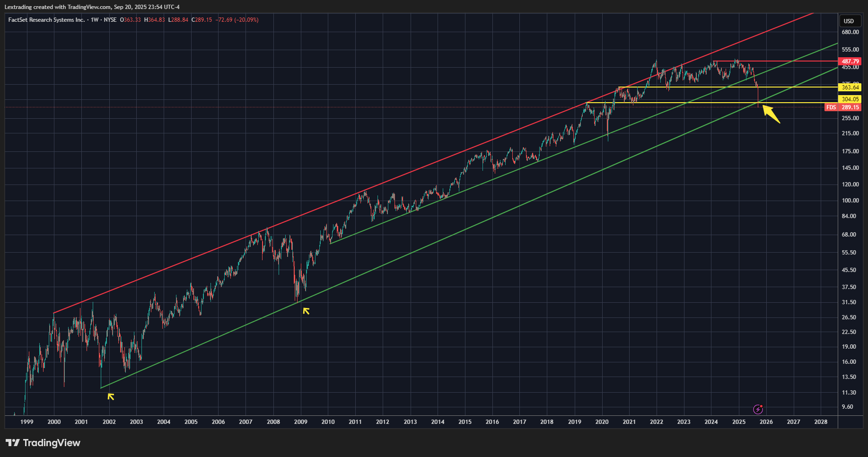Click the 2020 year label on time axis

[x=602, y=422]
